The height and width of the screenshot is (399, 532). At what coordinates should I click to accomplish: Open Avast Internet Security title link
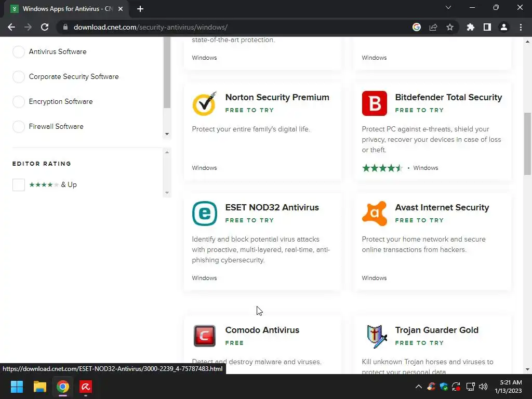[442, 207]
